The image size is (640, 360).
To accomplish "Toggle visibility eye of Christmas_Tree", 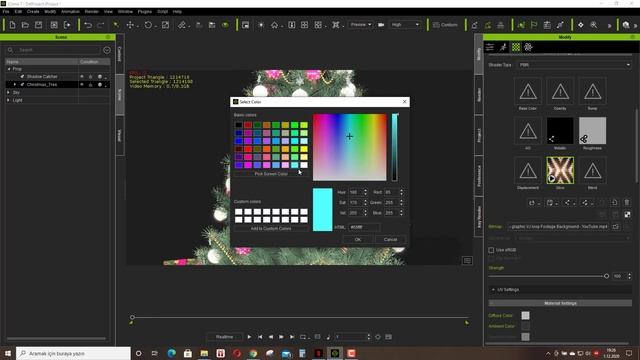I will point(82,84).
